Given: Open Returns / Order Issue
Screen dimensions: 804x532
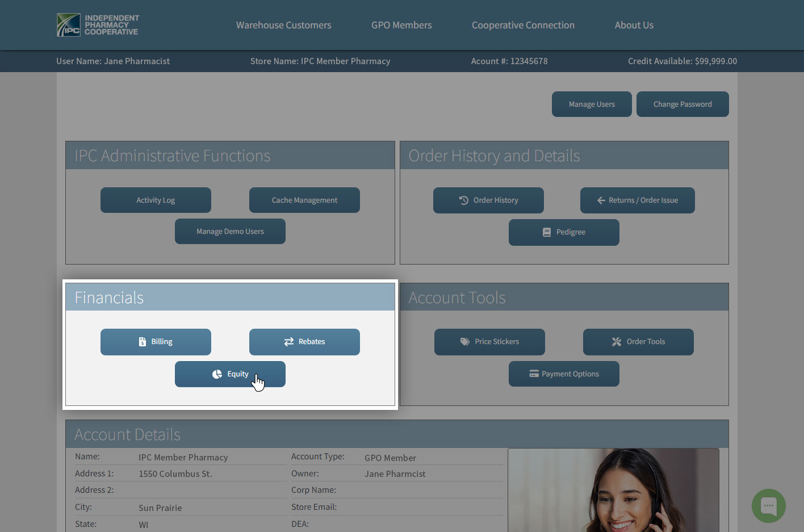Looking at the screenshot, I should tap(638, 200).
